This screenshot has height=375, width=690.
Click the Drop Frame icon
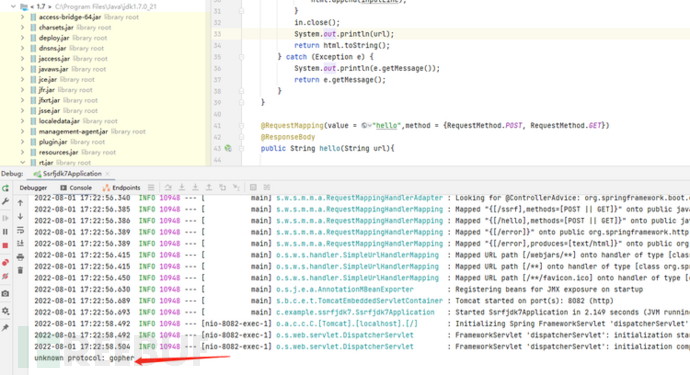(223, 188)
